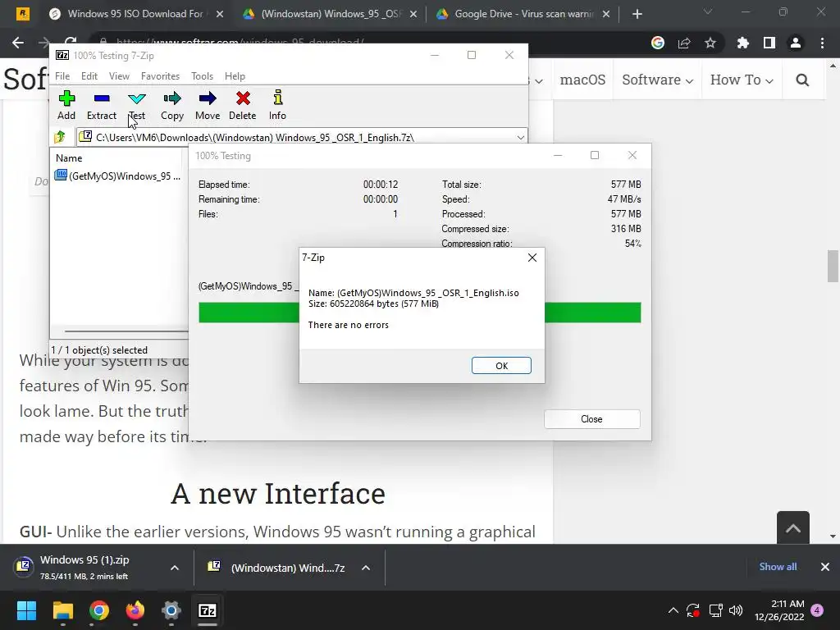Switch to the (Windowstan) Windows_95 Drive tab
The height and width of the screenshot is (630, 840).
click(330, 14)
